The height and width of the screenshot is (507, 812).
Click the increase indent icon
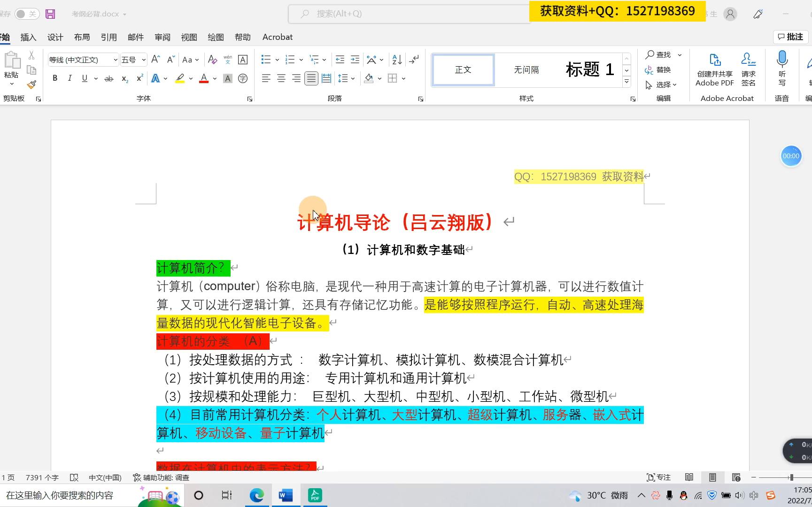point(355,60)
